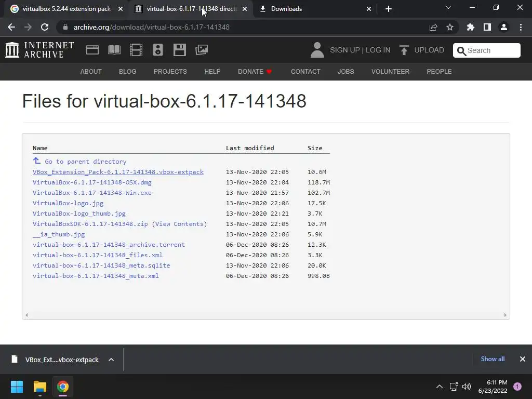Click the Chrome taskbar icon

63,387
